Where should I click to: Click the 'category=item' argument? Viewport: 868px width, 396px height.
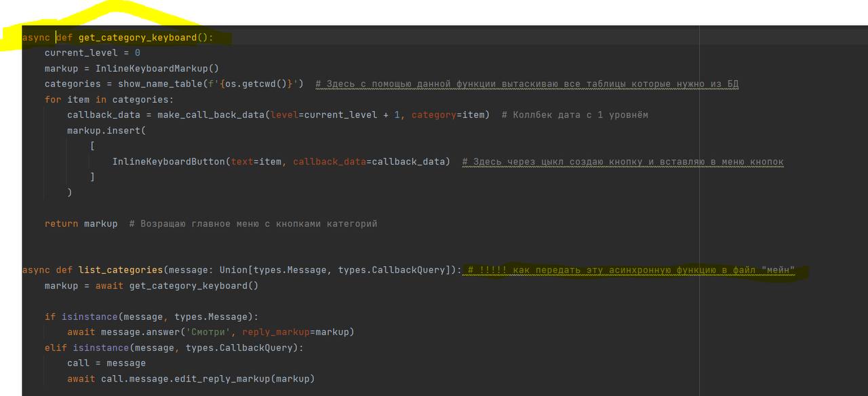coord(448,115)
